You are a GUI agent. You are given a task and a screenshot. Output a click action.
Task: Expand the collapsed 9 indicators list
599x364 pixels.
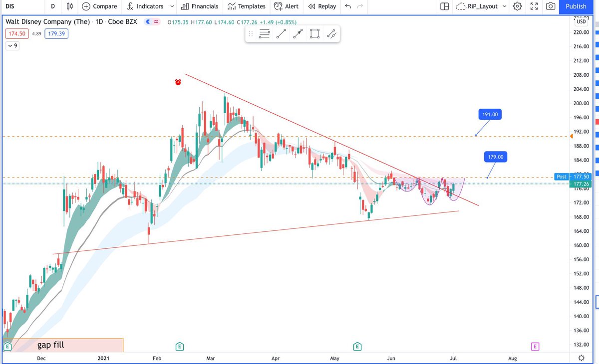12,46
